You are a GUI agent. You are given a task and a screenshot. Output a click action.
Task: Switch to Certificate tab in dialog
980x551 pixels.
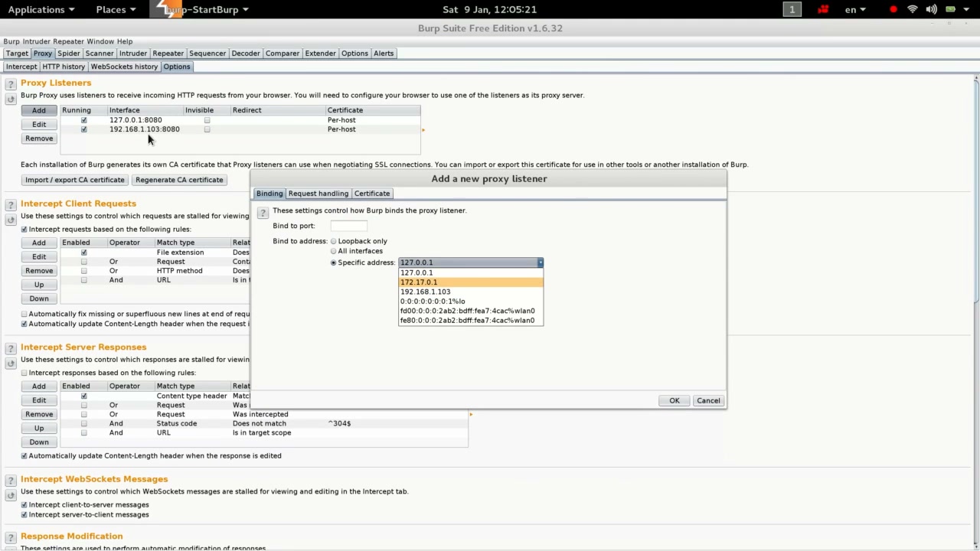pos(372,194)
